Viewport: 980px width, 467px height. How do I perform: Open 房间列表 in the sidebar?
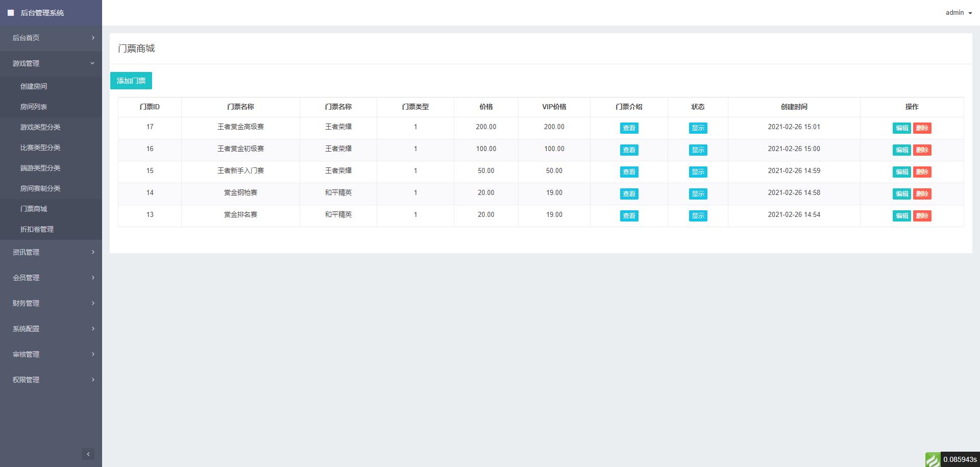pos(51,107)
